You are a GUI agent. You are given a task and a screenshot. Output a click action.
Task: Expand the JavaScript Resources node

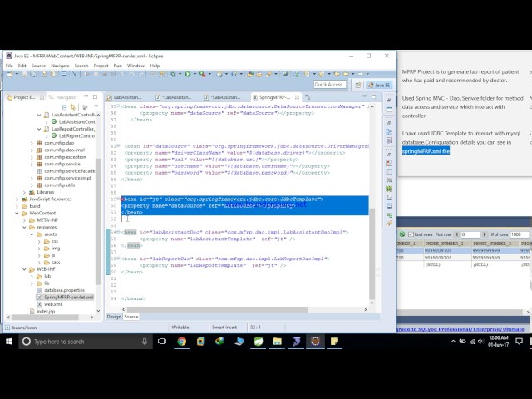pos(17,199)
